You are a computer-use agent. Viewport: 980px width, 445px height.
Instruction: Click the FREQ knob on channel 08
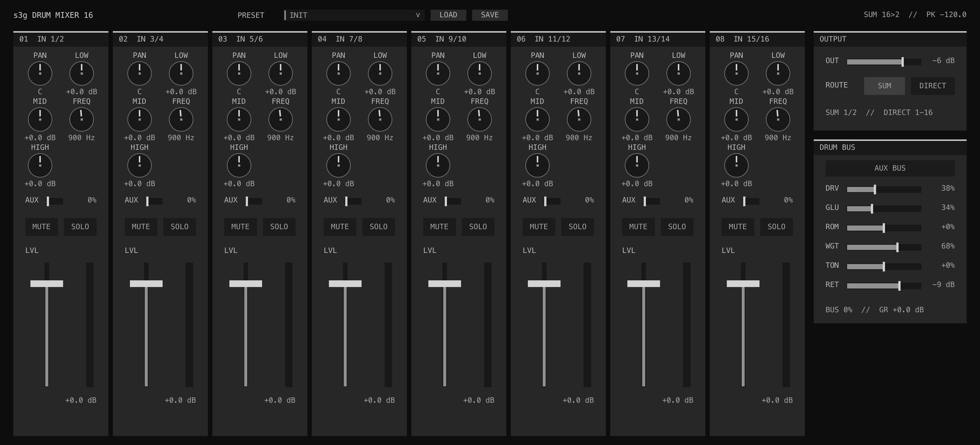pyautogui.click(x=778, y=119)
